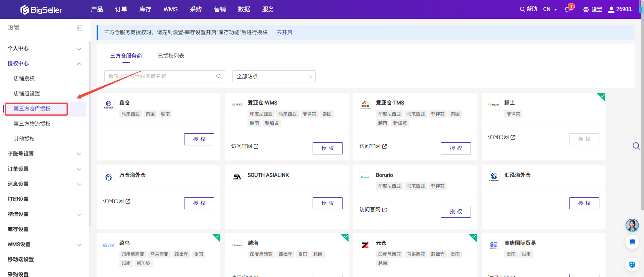The height and width of the screenshot is (277, 644).
Task: Click the 去开启 link in notice banner
Action: pyautogui.click(x=284, y=32)
